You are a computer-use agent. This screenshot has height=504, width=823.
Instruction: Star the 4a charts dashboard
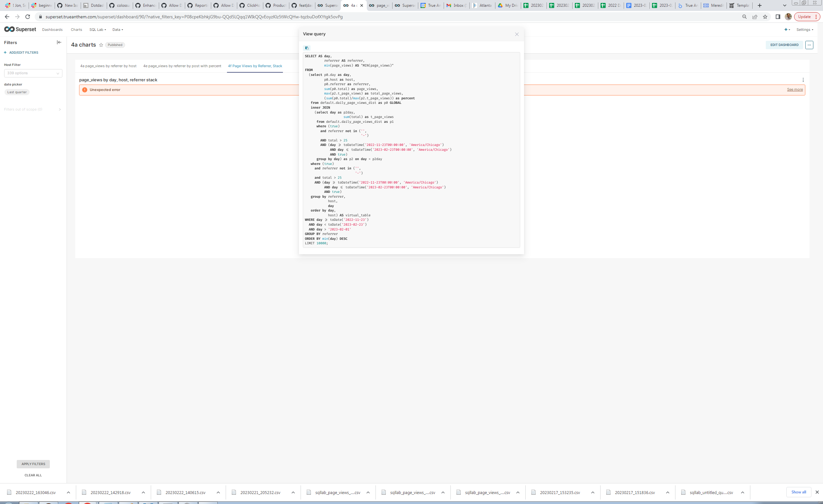pyautogui.click(x=101, y=45)
